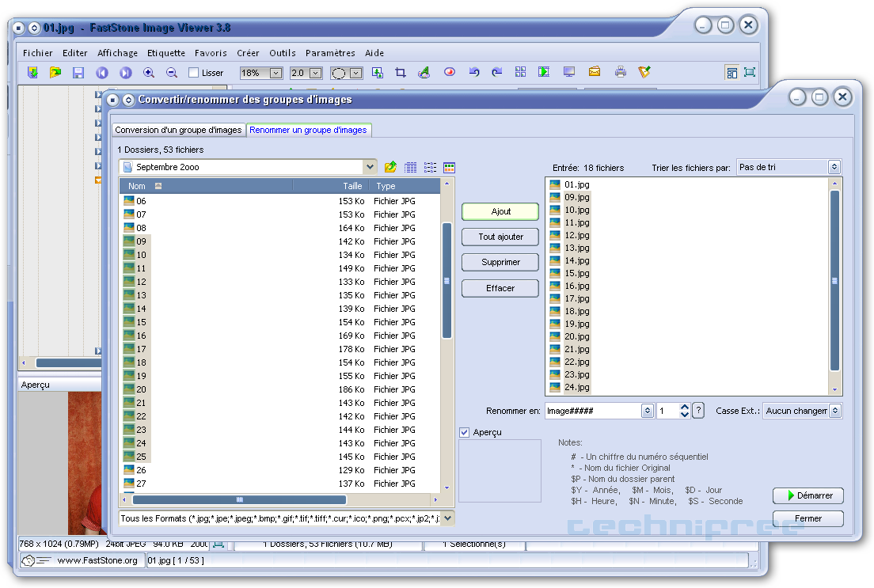Viewport: 874px width, 588px height.
Task: Click the next image arrow icon
Action: click(x=125, y=73)
